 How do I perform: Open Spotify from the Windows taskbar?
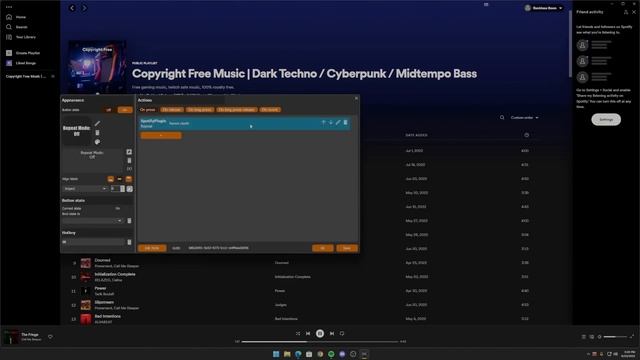(331, 354)
